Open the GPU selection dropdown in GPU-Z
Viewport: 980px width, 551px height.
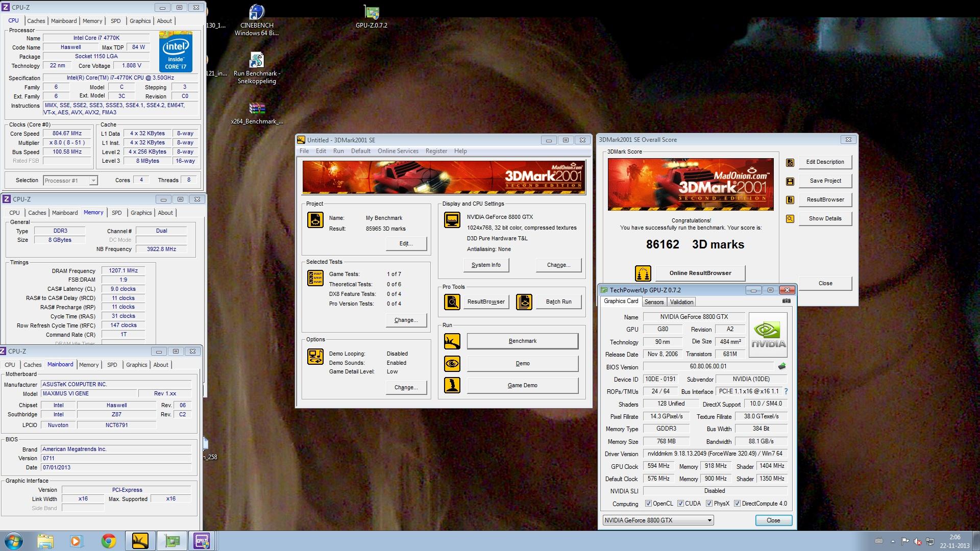click(x=658, y=520)
